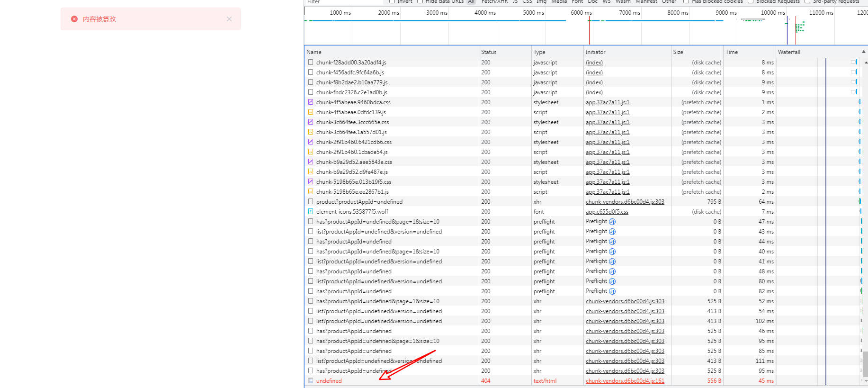Click the red error icon beside 内容被篡改
The height and width of the screenshot is (388, 868).
(x=74, y=19)
